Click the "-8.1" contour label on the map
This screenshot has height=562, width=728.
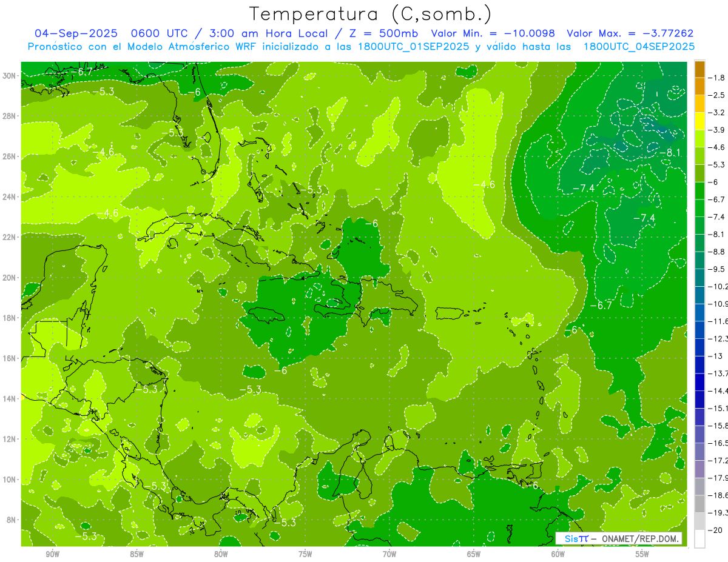point(671,153)
